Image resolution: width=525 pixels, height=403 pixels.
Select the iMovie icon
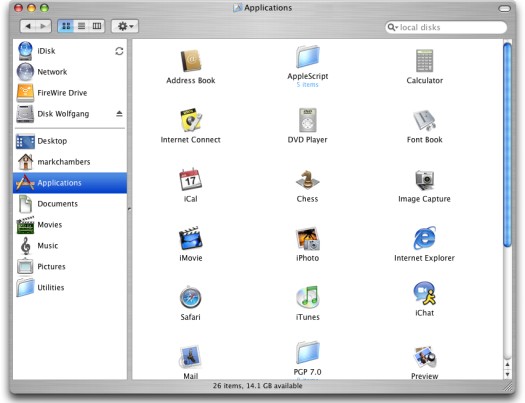click(x=191, y=238)
